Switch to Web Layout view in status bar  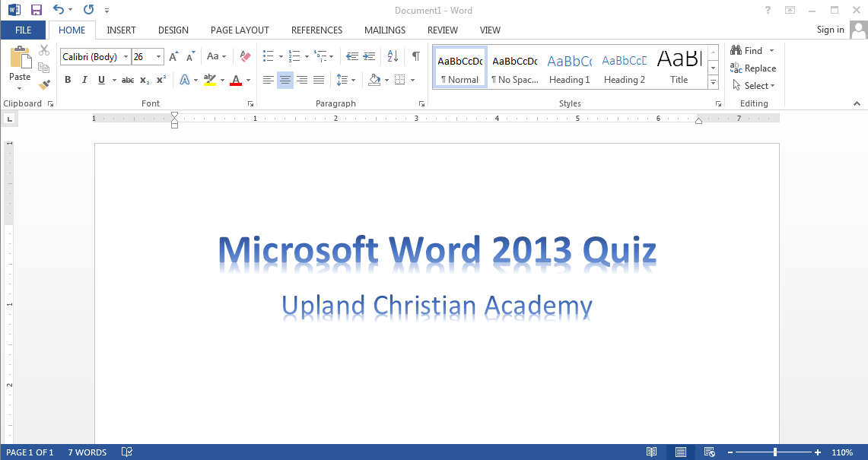[709, 452]
